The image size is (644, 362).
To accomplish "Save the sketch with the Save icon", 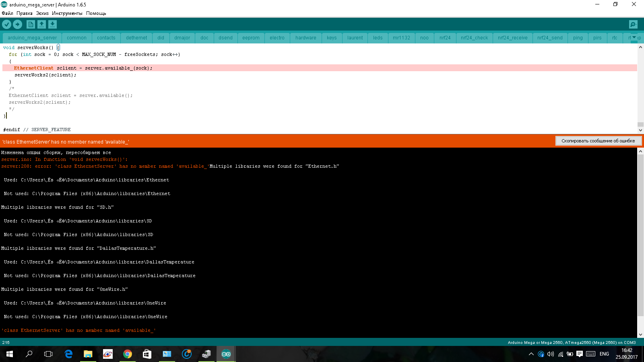I will click(52, 25).
